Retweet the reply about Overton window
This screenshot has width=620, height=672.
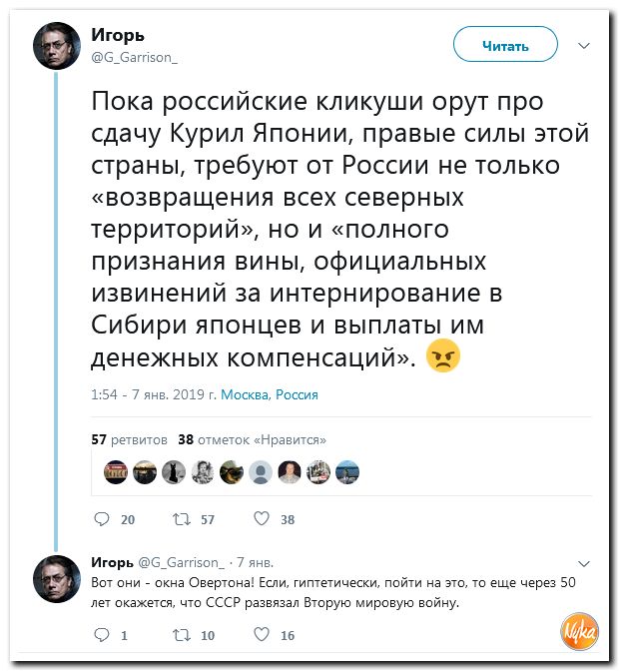(182, 635)
